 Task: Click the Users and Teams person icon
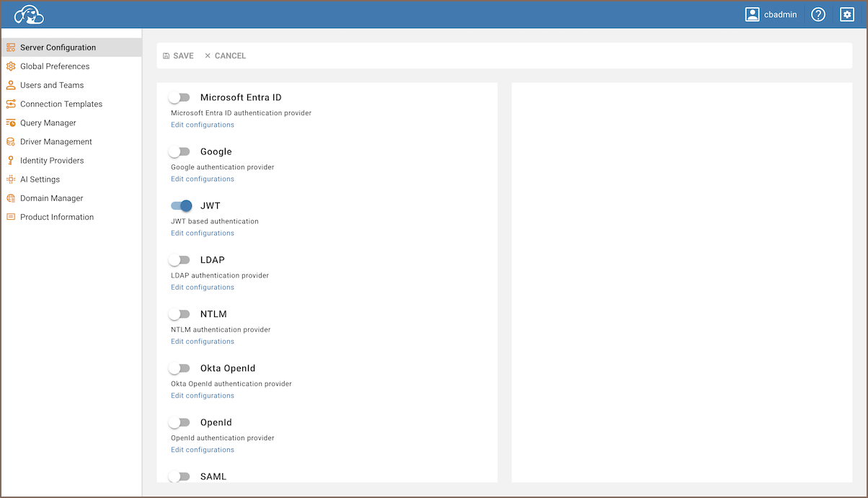tap(11, 85)
